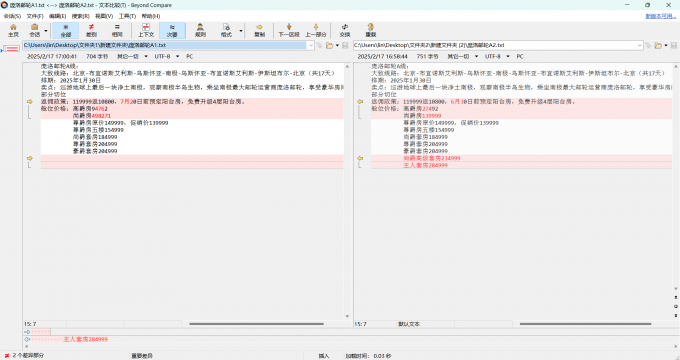
Task: Click right gutter arrow on 退佣政策 line
Action: tap(360, 101)
